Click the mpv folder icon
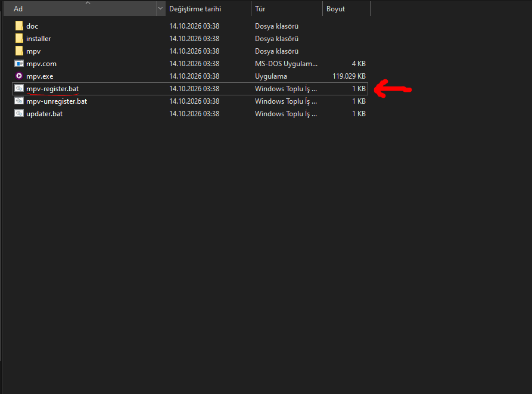 [x=19, y=51]
